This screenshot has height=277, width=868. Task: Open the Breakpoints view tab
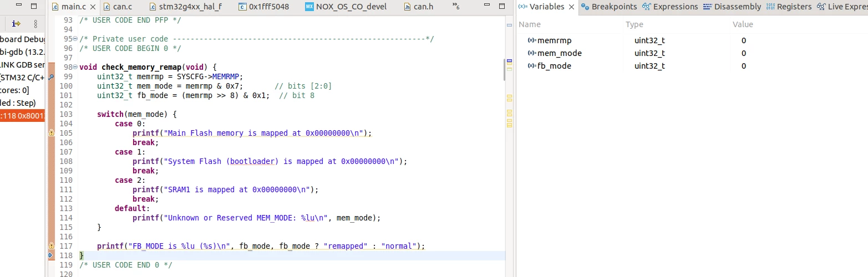(x=608, y=7)
